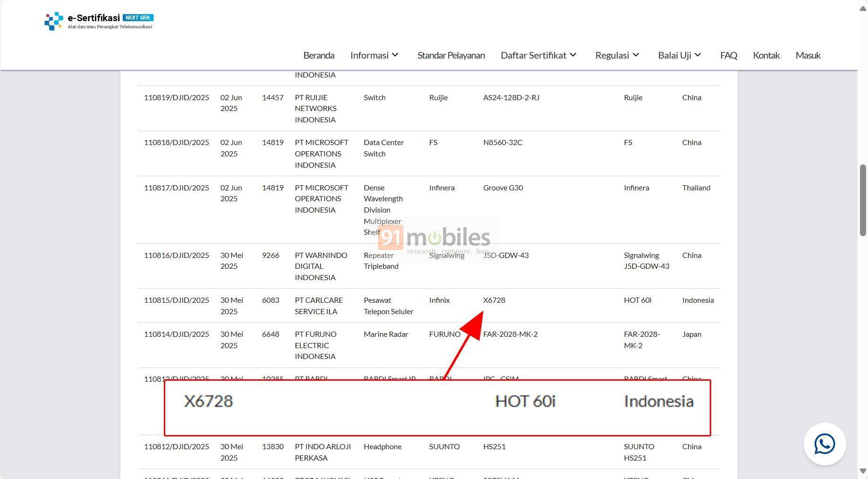868x479 pixels.
Task: Open the Daftar Sertifikat menu label
Action: click(x=533, y=55)
